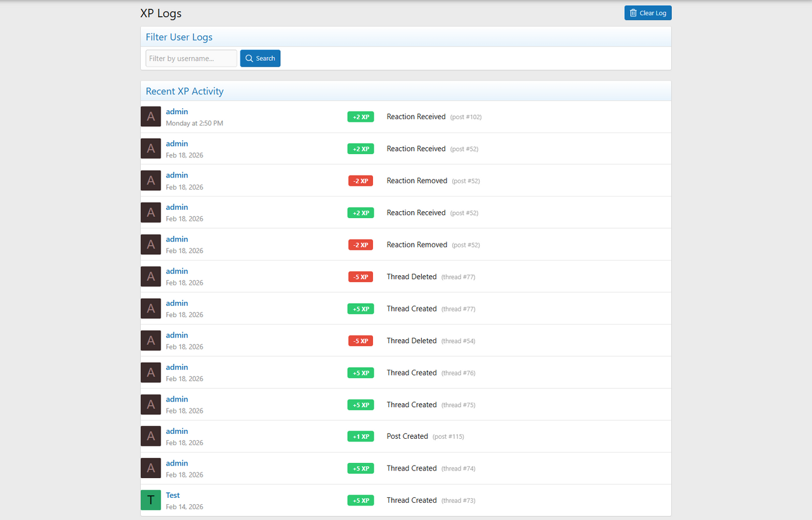Open admin profile from Monday 2:50 PM entry
Screen dimensions: 812x520
tap(177, 112)
